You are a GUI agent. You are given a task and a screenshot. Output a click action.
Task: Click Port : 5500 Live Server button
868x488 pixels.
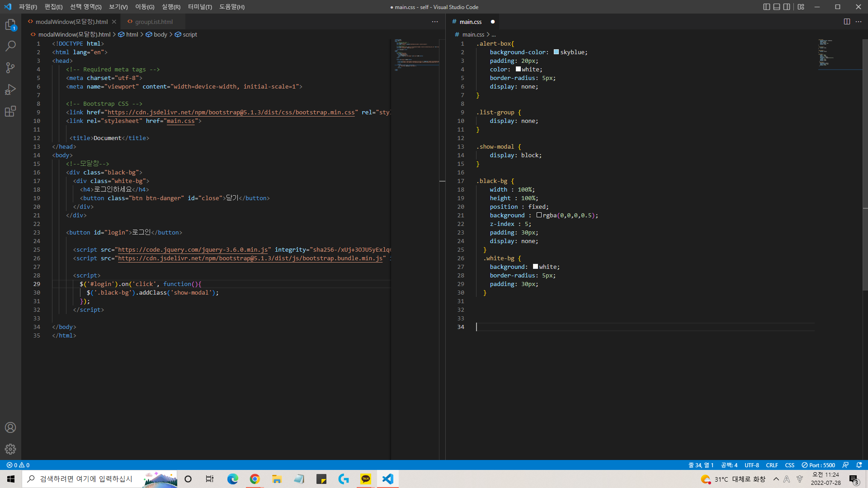818,465
